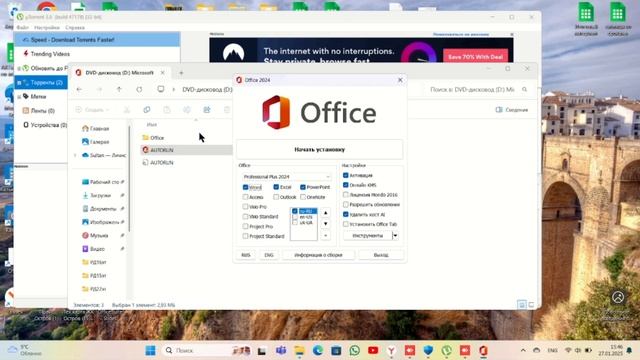Image resolution: width=640 pixels, height=360 pixels.
Task: Refresh the DVD drive folder view
Action: click(139, 89)
